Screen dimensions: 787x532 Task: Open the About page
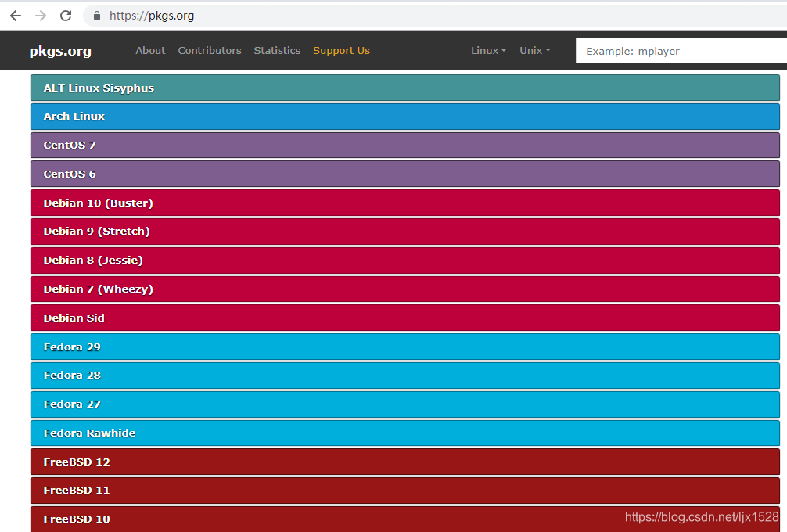[150, 51]
